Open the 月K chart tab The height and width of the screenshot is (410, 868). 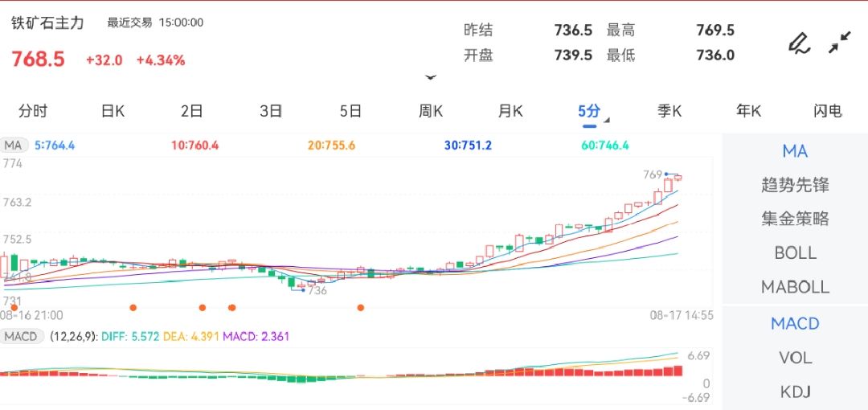tap(510, 112)
